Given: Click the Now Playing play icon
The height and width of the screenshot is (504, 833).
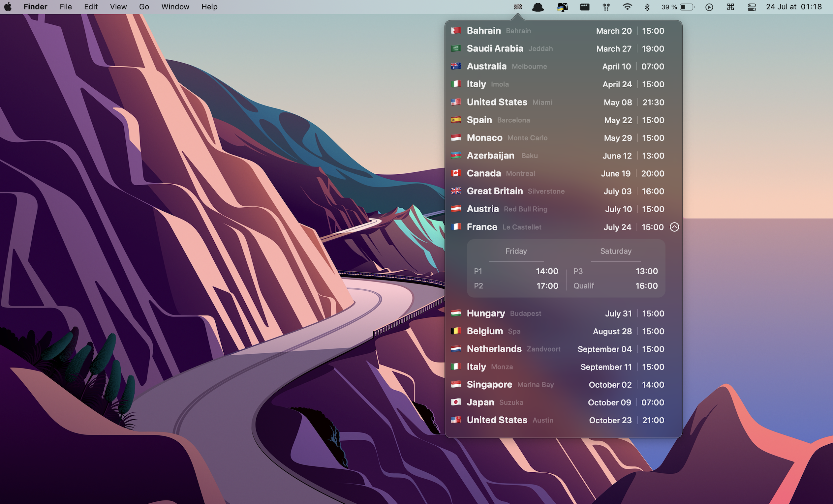Looking at the screenshot, I should pyautogui.click(x=709, y=7).
